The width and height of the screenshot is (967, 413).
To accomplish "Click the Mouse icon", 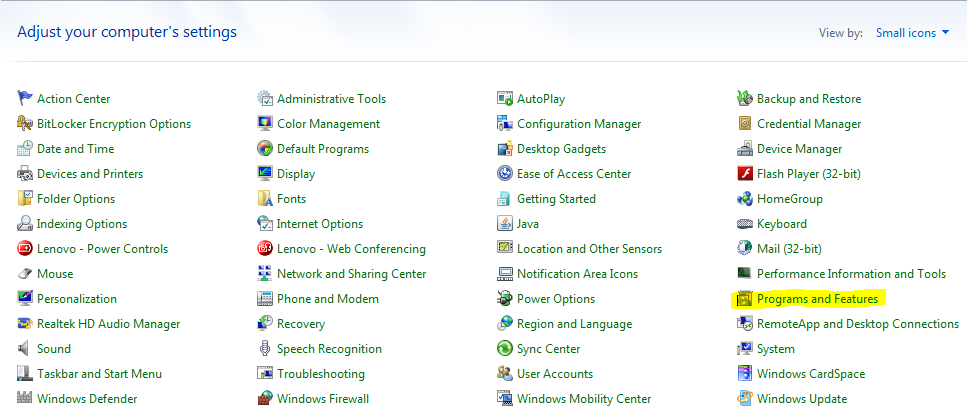I will click(x=25, y=273).
